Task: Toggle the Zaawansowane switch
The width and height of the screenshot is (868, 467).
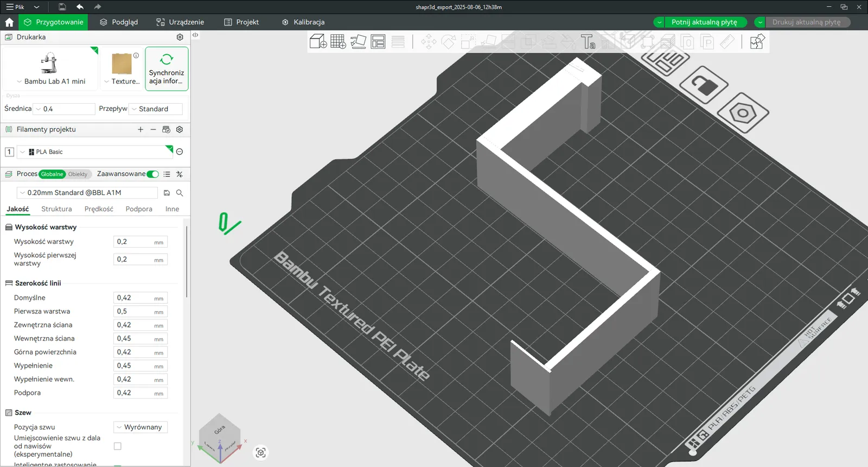Action: [x=153, y=174]
